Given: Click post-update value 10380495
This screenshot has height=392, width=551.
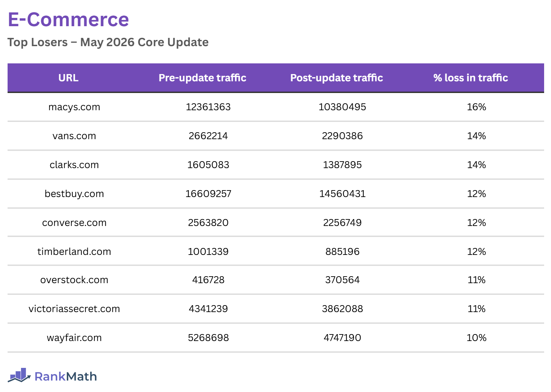Looking at the screenshot, I should coord(342,107).
